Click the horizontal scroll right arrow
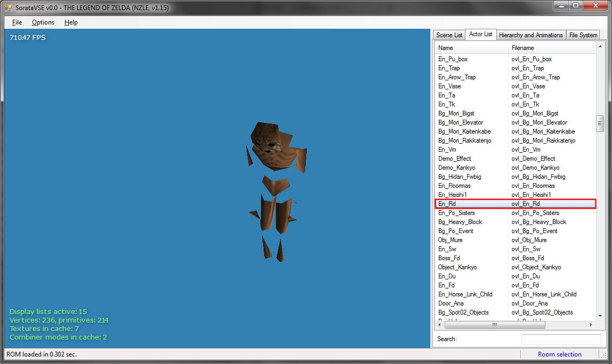 (591, 325)
